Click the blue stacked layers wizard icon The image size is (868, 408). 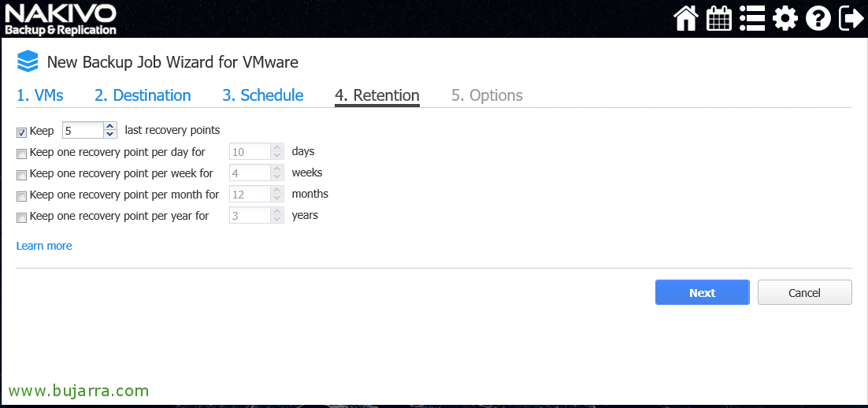tap(28, 61)
